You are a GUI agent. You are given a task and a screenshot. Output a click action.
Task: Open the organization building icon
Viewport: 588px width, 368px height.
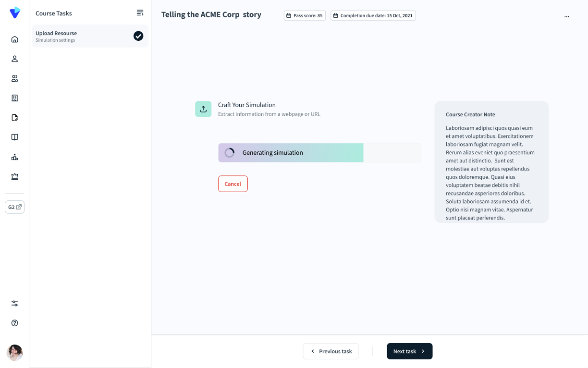click(x=15, y=98)
